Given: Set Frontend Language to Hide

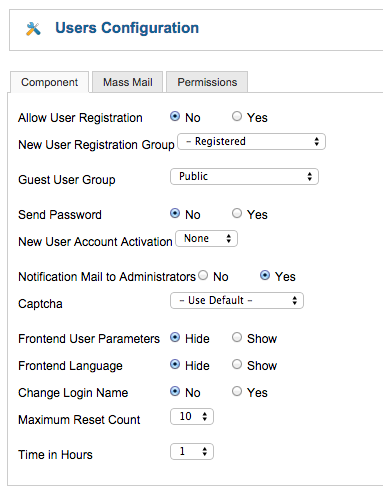Looking at the screenshot, I should [x=175, y=364].
